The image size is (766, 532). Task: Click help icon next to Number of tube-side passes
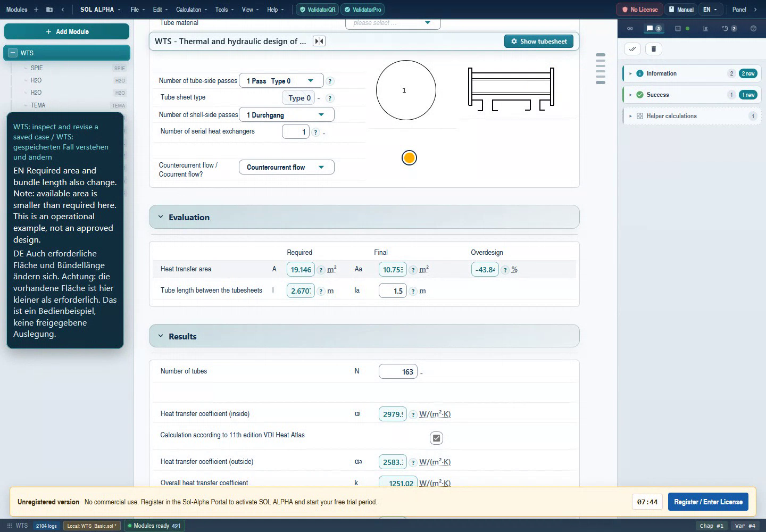(330, 81)
